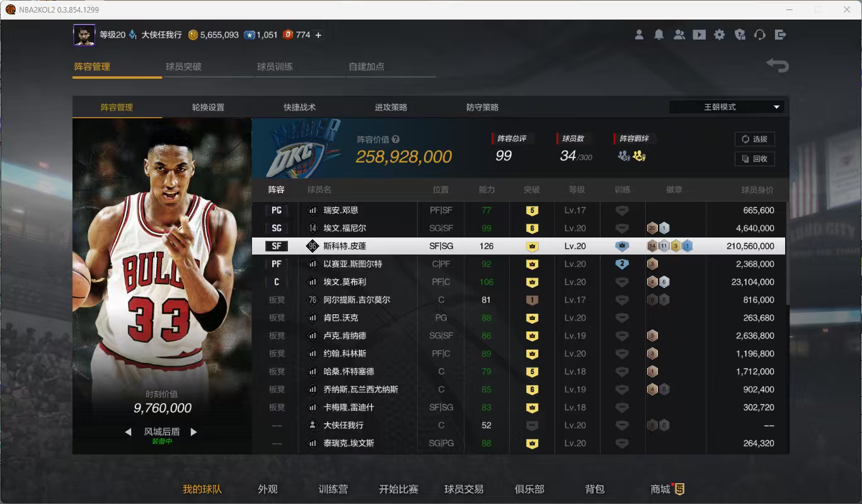
Task: Select the PG lineup slot
Action: pyautogui.click(x=277, y=210)
